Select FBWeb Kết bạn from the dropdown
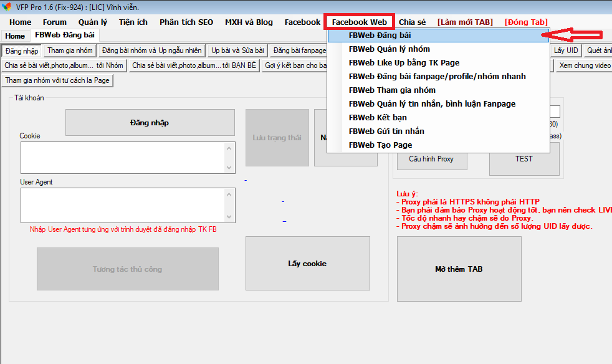The height and width of the screenshot is (364, 612). (x=379, y=118)
